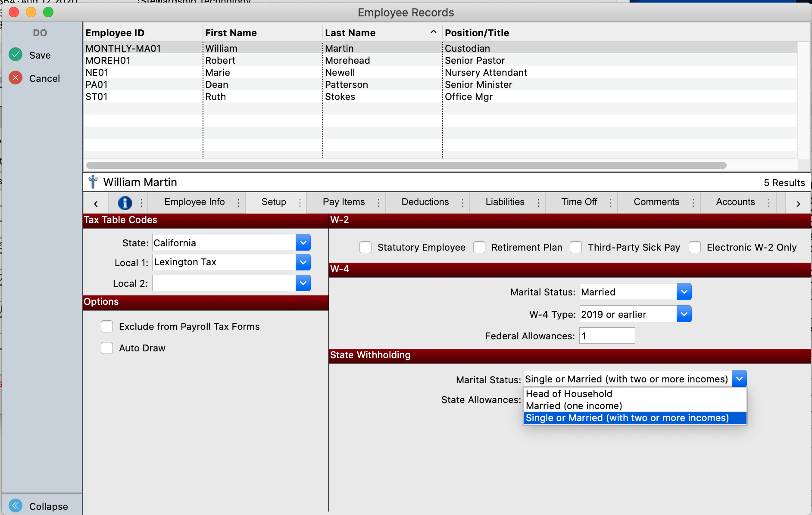Click the blue Collapse double-arrow icon
The width and height of the screenshot is (812, 515).
coord(16,506)
